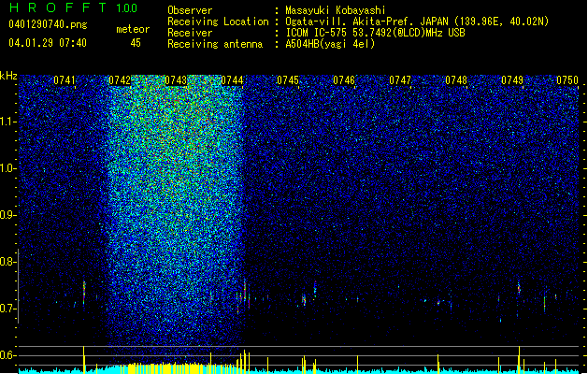Click the 0743 time marker

[176, 80]
